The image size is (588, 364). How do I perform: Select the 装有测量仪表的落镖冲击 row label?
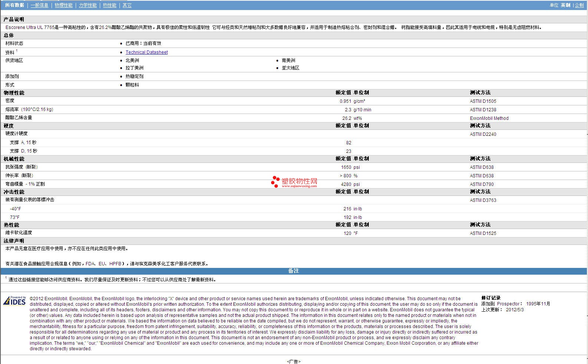[30, 200]
